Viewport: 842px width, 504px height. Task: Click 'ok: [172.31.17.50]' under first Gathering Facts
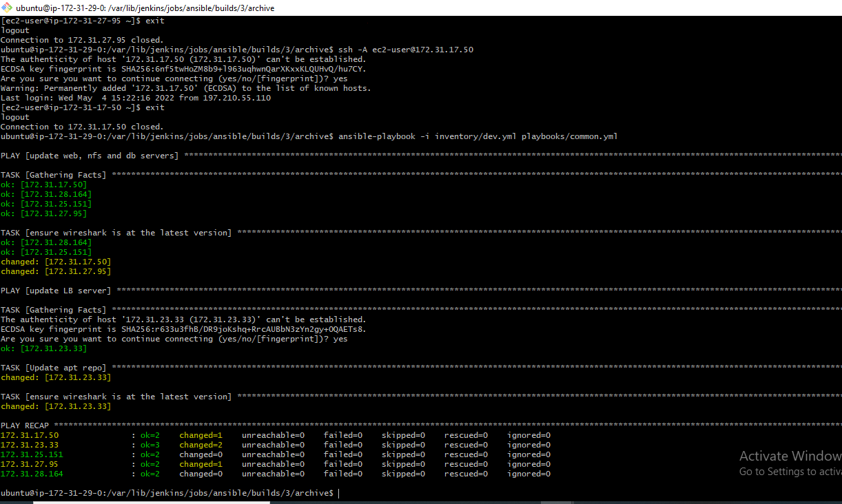[44, 185]
